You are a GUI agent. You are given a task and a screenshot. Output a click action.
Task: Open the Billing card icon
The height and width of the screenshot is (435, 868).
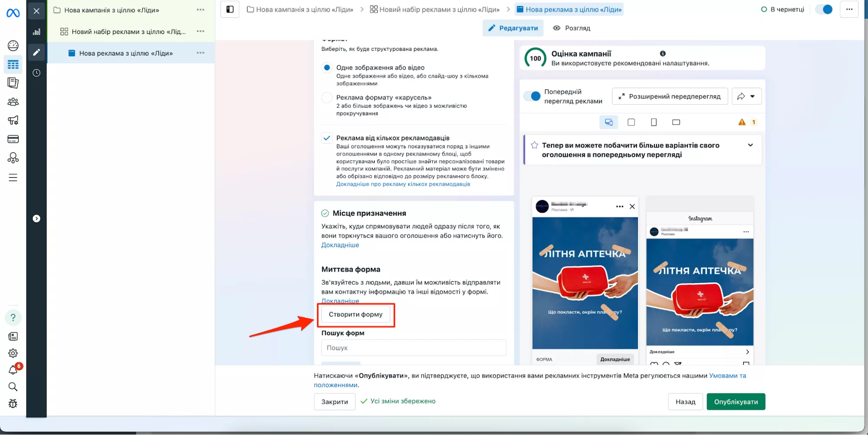coord(13,139)
